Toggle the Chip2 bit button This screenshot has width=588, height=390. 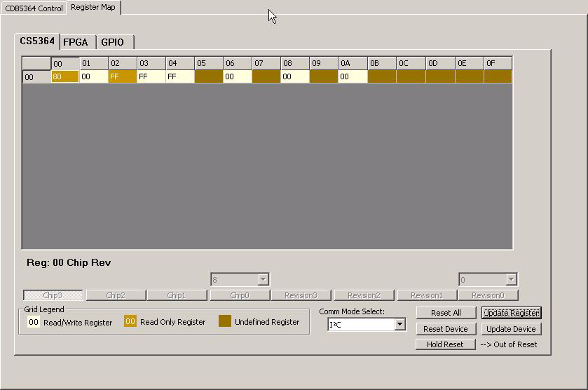(116, 295)
